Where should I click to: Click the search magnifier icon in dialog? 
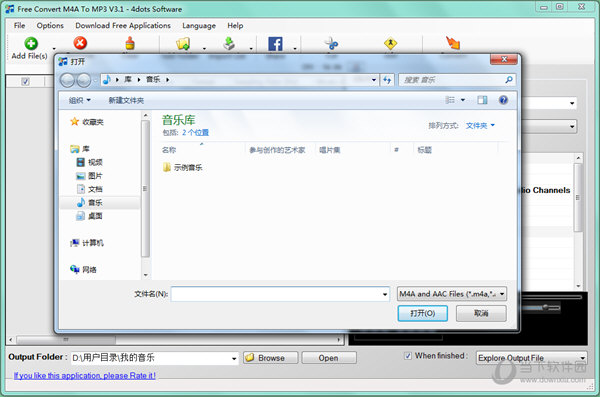point(509,80)
